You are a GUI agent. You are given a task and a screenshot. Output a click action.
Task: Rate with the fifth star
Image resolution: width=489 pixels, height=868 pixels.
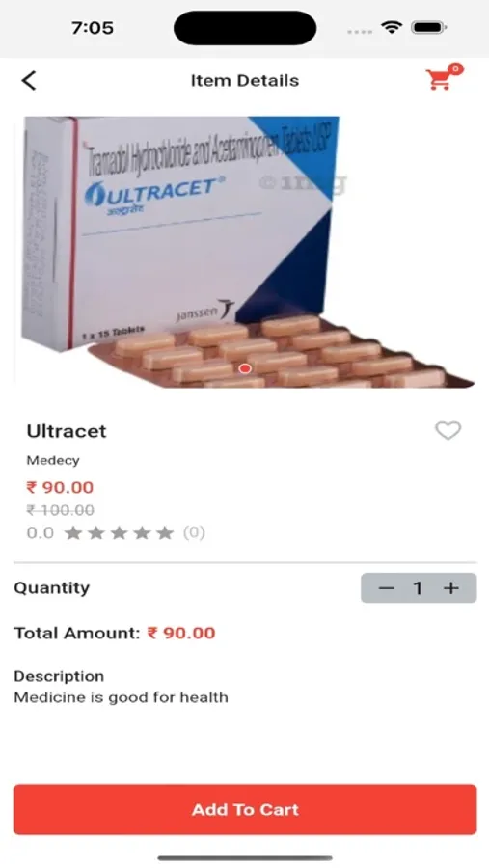tap(165, 533)
